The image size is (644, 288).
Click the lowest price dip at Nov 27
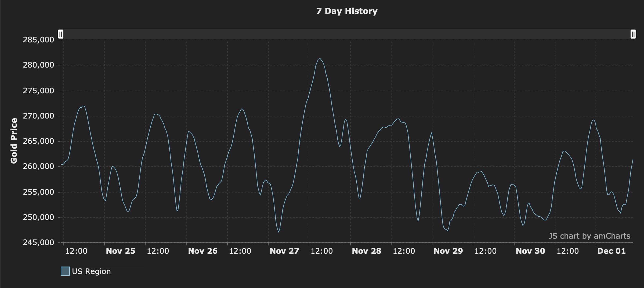tap(278, 232)
